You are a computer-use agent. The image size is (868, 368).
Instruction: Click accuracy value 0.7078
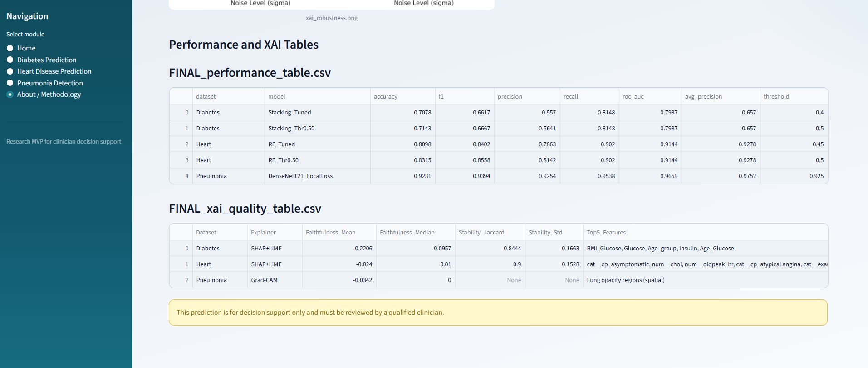click(x=402, y=112)
